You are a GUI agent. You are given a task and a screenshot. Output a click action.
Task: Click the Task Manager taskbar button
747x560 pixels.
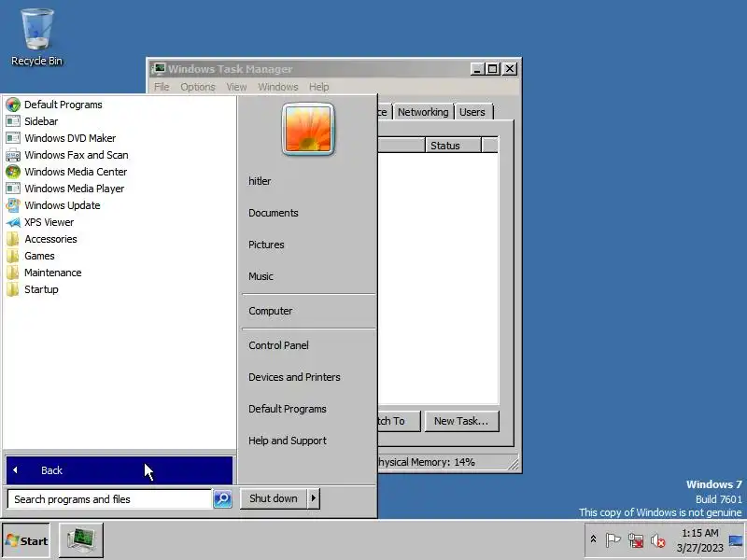point(81,540)
